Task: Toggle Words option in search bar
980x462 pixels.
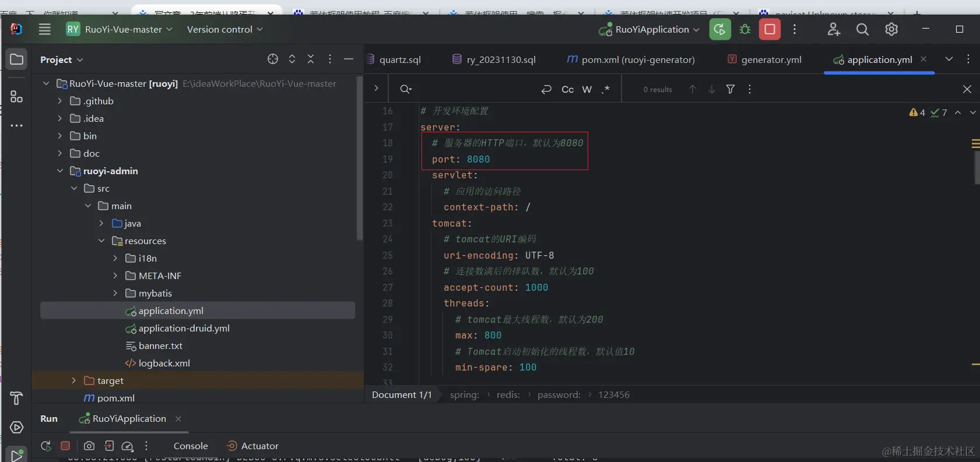Action: (x=587, y=89)
